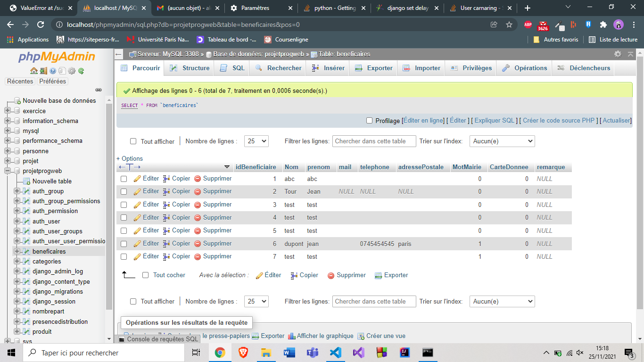Select the checkbox for row 6 dupont
The height and width of the screenshot is (362, 644).
pyautogui.click(x=124, y=244)
